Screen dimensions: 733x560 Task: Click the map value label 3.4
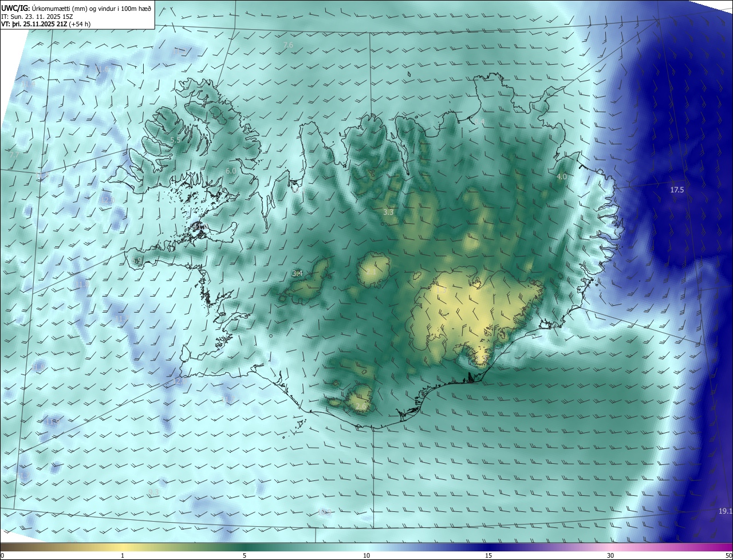coord(297,274)
